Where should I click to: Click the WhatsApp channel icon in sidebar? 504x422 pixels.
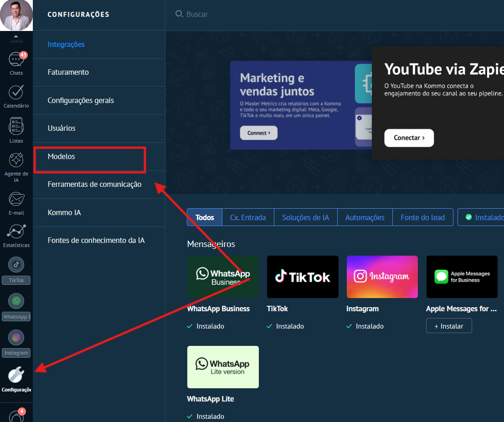pyautogui.click(x=16, y=301)
